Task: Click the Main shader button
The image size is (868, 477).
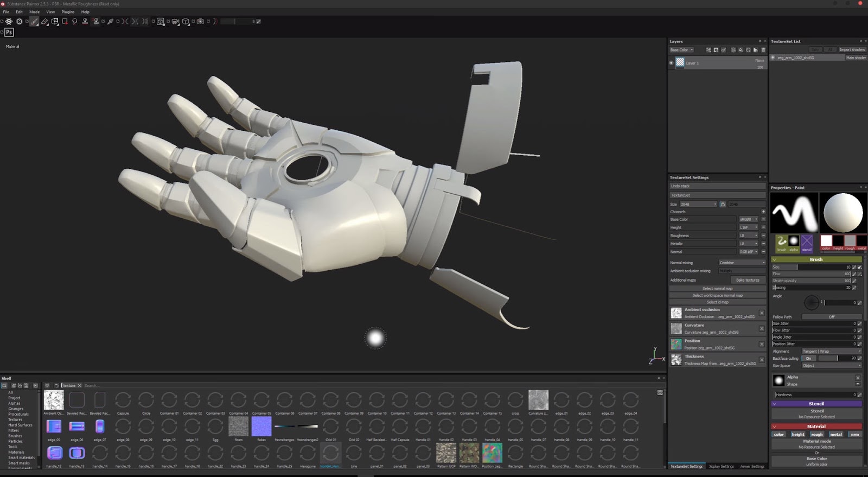Action: click(856, 58)
